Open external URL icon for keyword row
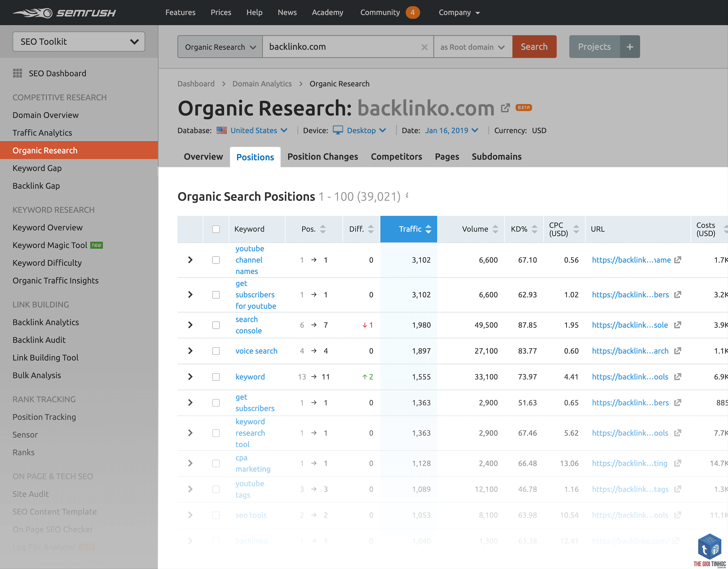This screenshot has width=728, height=569. [x=677, y=377]
